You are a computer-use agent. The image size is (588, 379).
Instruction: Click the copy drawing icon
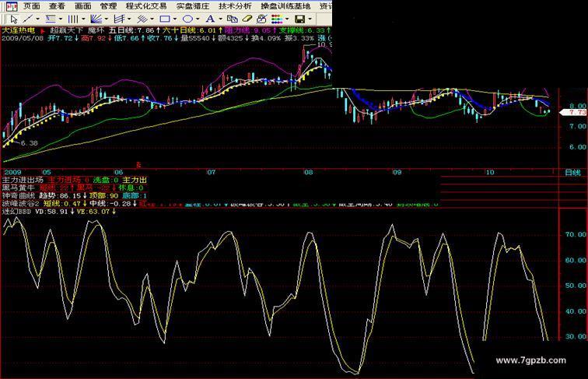(x=232, y=19)
